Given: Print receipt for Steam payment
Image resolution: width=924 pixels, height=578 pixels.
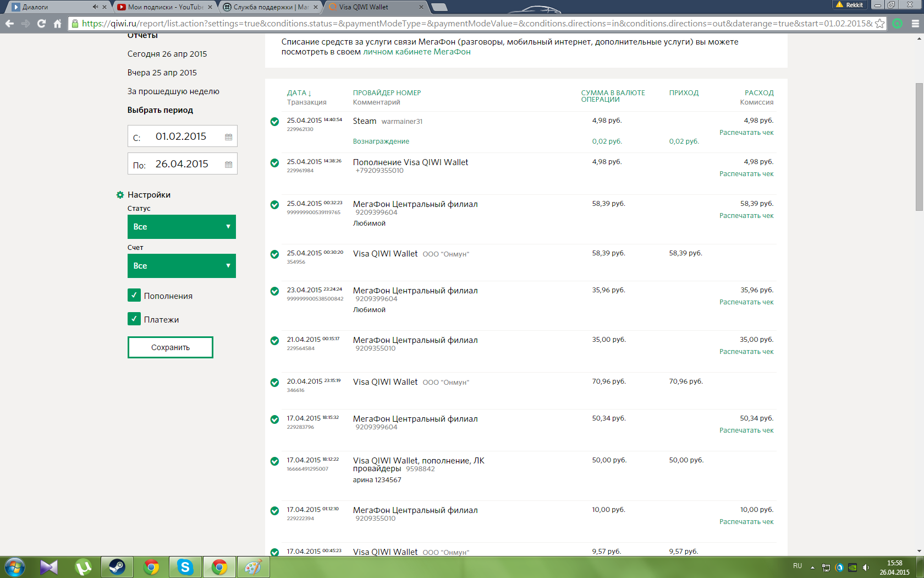Looking at the screenshot, I should (746, 133).
